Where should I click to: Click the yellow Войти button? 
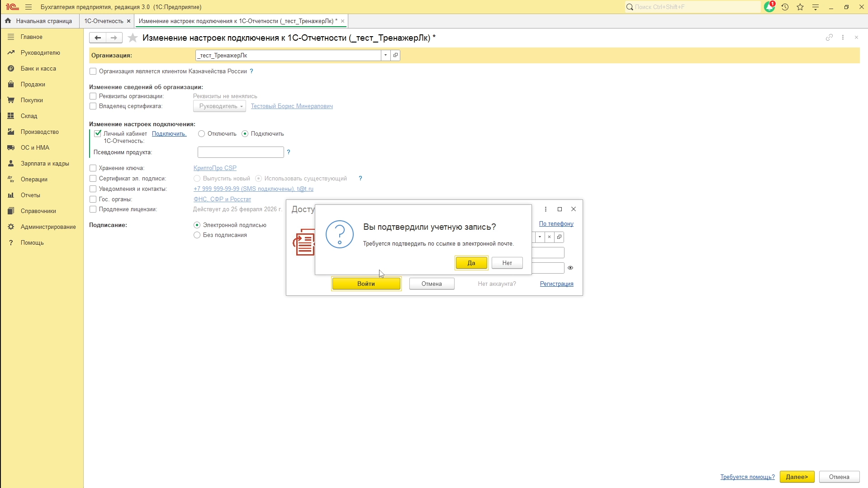click(366, 284)
